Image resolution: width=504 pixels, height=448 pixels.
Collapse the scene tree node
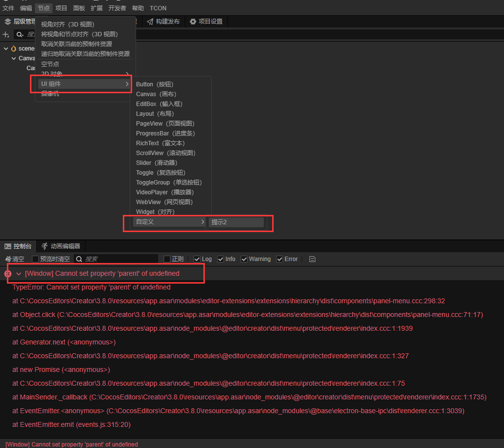point(6,49)
